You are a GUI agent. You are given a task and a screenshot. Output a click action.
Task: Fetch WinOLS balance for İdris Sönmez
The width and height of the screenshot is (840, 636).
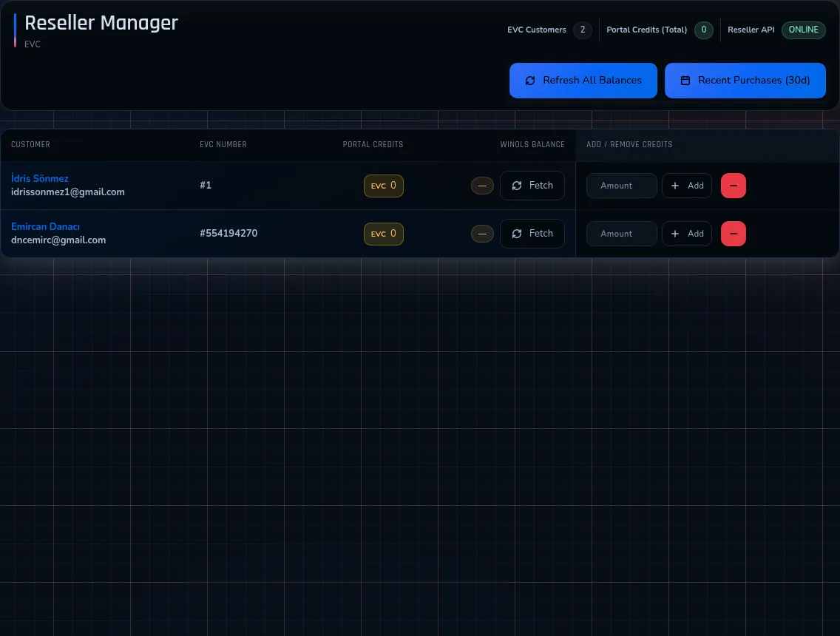coord(532,186)
